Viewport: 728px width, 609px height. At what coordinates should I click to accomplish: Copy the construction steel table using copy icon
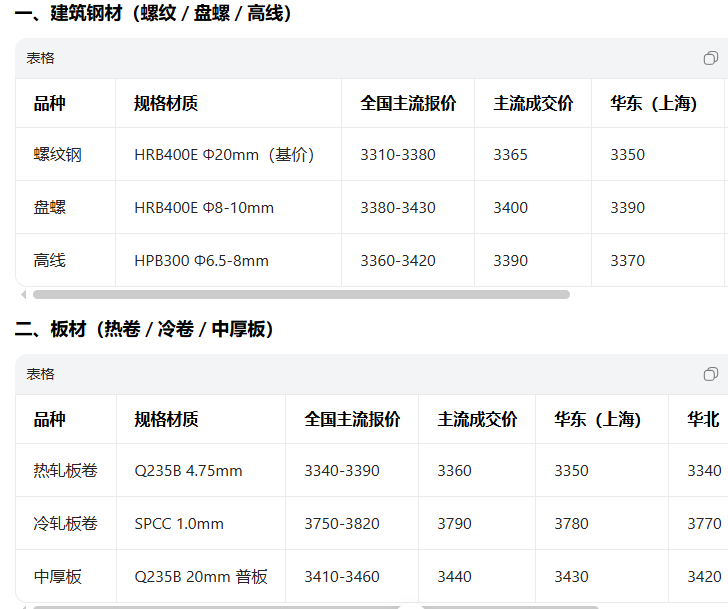(710, 58)
